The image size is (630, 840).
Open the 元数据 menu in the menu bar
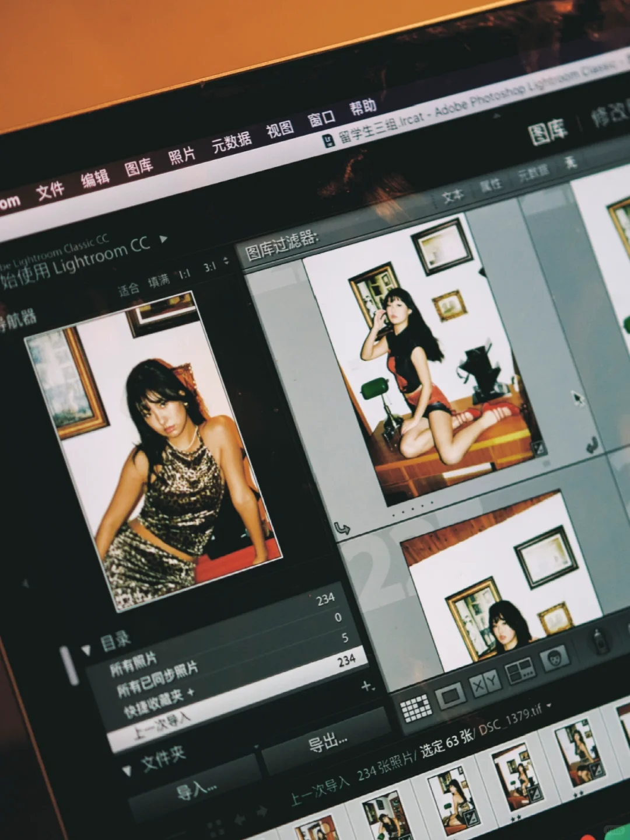[230, 142]
